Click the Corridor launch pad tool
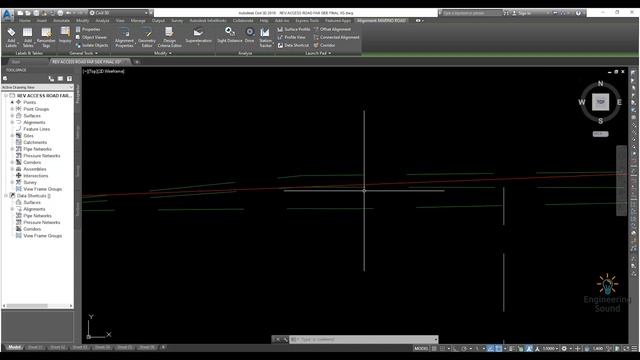Image resolution: width=640 pixels, height=360 pixels. point(324,45)
